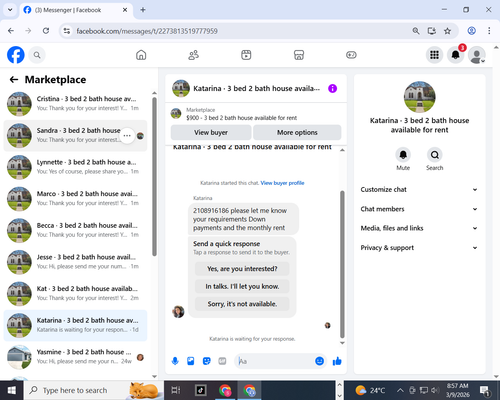Send 'Yes, are you interested?' quick response
This screenshot has height=400, width=500.
pos(242,269)
